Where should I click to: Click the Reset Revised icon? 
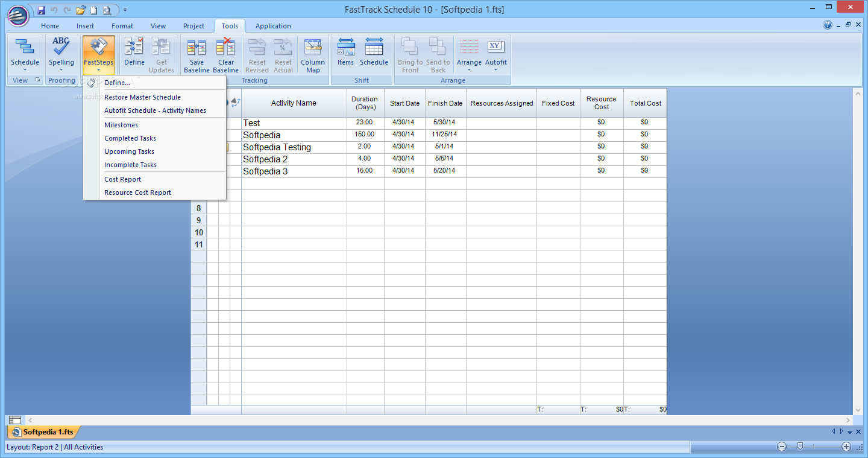tap(257, 55)
